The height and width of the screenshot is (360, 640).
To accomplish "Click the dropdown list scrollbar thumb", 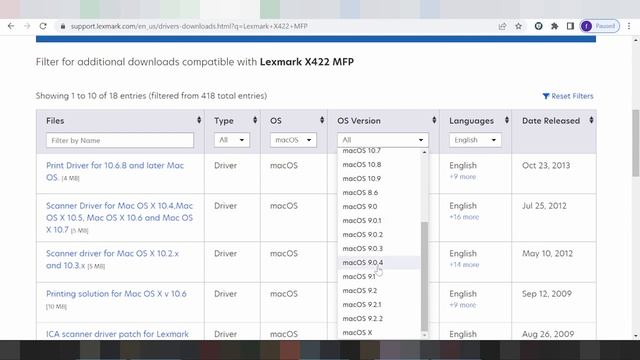I will click(424, 276).
